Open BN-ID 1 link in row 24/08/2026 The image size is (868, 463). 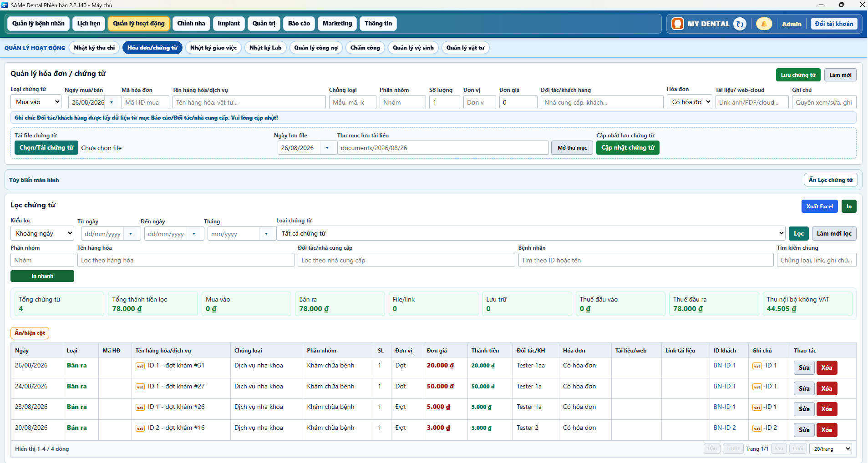(725, 387)
